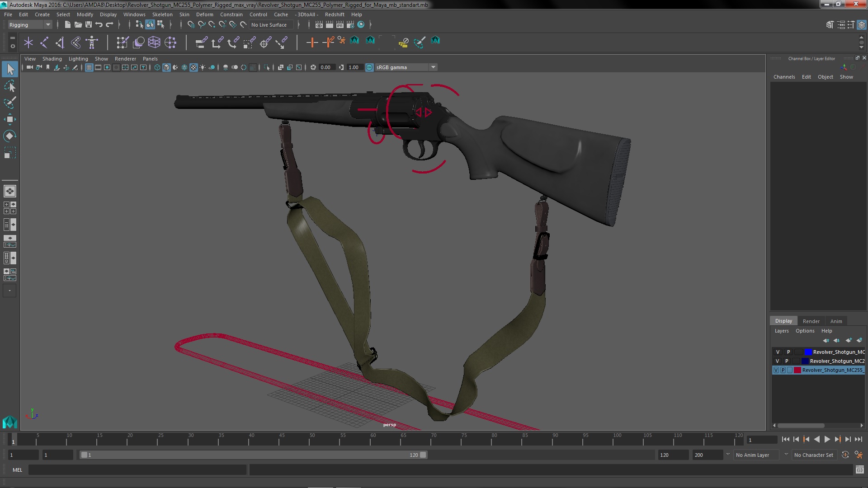The width and height of the screenshot is (868, 488).
Task: Click the bright blue layer color swatch
Action: pyautogui.click(x=808, y=352)
